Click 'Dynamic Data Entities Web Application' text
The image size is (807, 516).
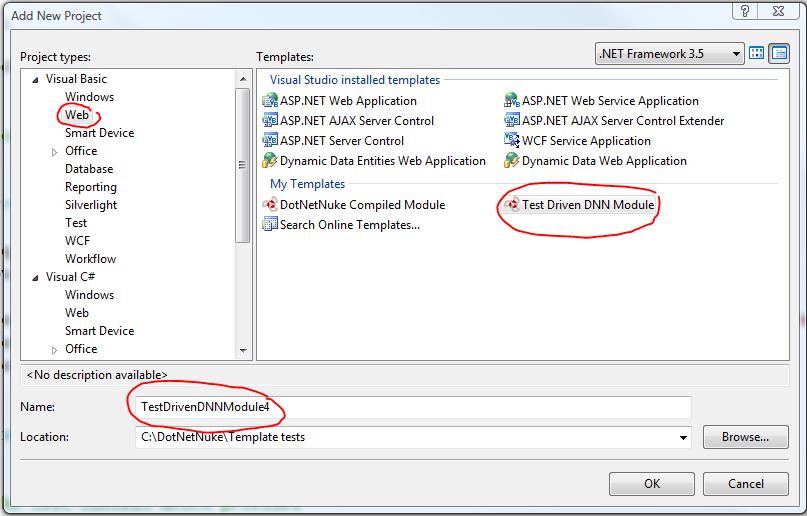(x=382, y=161)
